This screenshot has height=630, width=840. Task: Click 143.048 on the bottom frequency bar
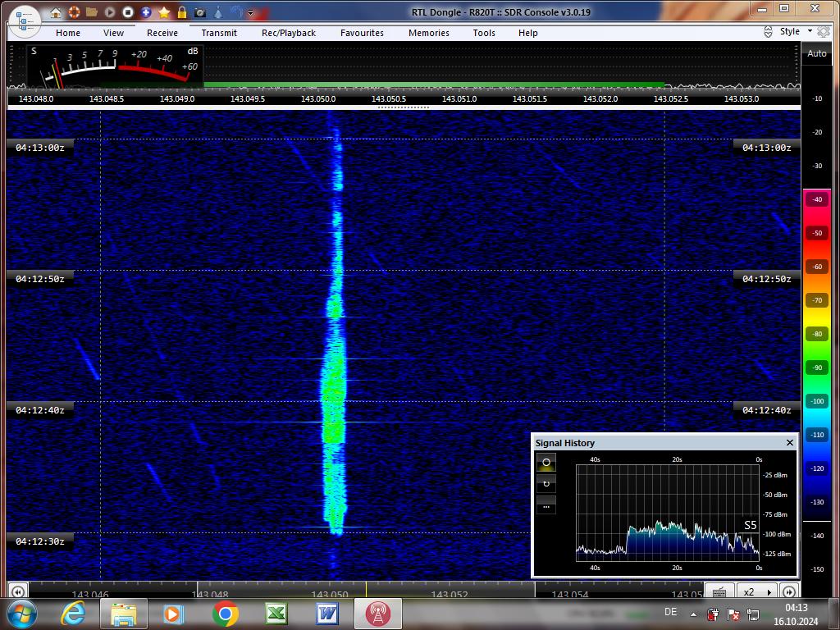pyautogui.click(x=210, y=594)
